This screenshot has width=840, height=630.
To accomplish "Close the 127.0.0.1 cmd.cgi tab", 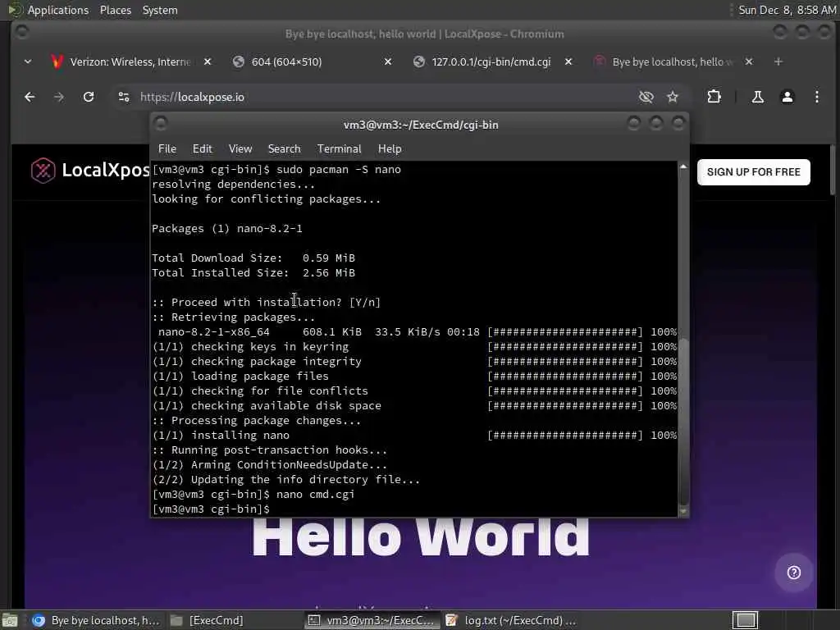I will click(568, 62).
